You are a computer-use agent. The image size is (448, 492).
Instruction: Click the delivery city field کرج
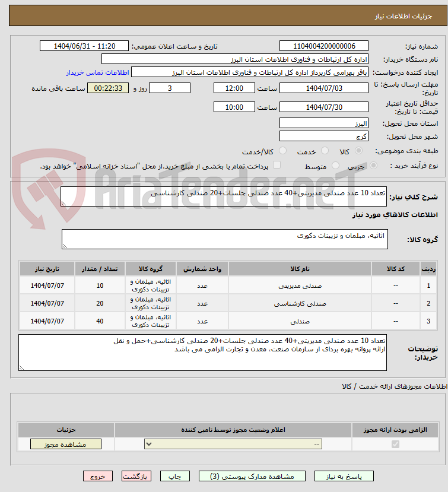pos(324,136)
